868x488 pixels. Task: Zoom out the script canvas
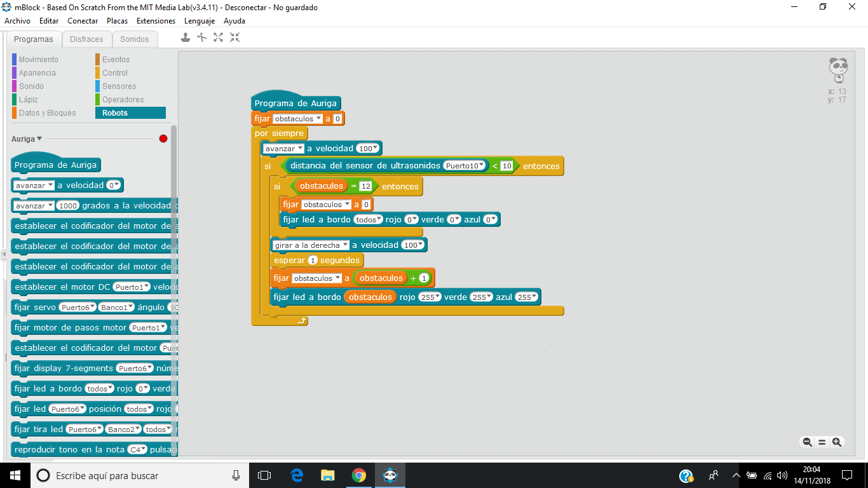tap(807, 442)
